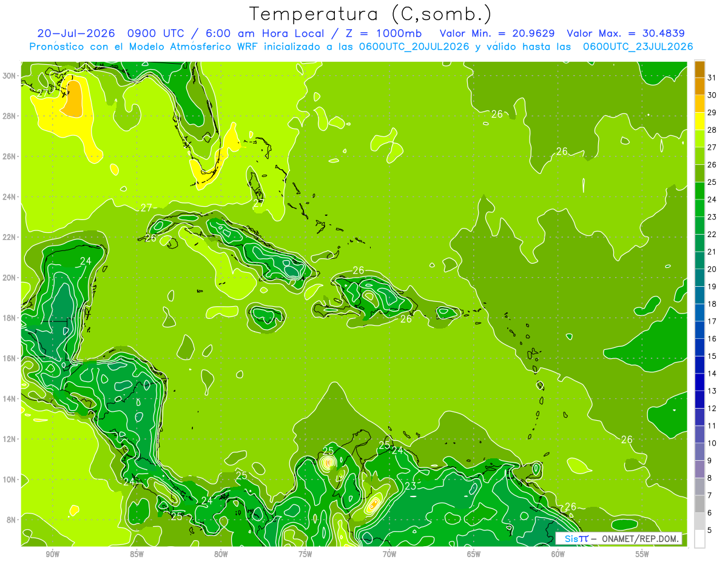728x562 pixels.
Task: Click the title Temperatura (C,somb.)
Action: (371, 14)
